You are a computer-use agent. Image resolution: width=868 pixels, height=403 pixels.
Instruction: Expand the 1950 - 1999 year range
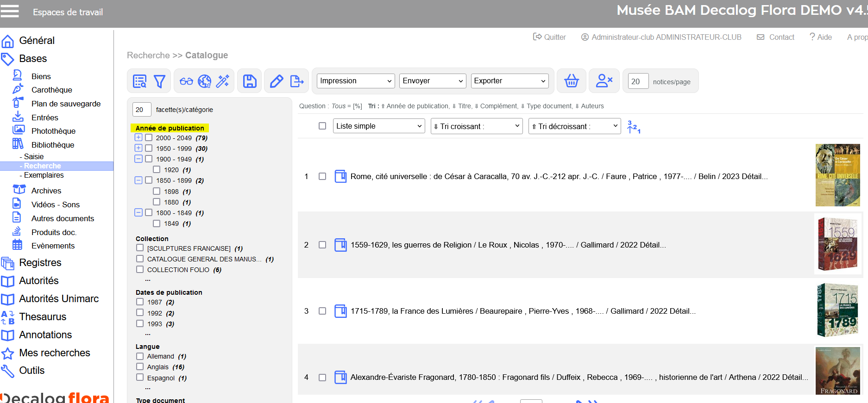(138, 148)
